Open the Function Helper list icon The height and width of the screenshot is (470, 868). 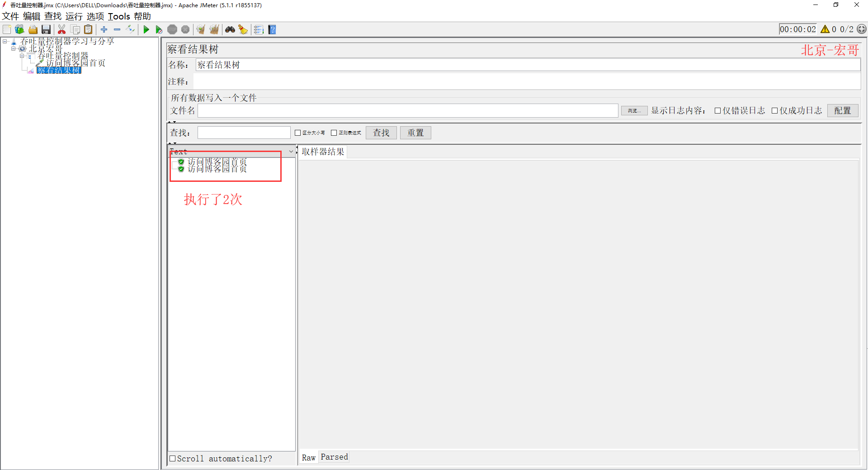259,29
